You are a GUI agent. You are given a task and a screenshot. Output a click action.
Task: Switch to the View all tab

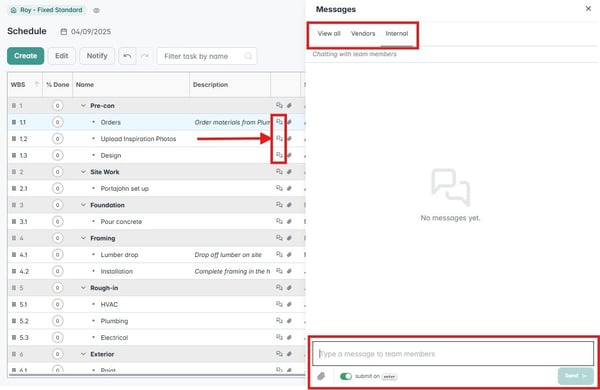pyautogui.click(x=329, y=33)
